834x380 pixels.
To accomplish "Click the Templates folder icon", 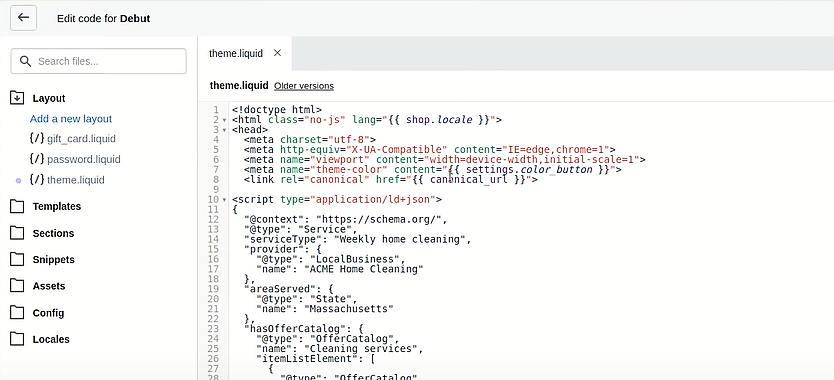I will tap(17, 206).
